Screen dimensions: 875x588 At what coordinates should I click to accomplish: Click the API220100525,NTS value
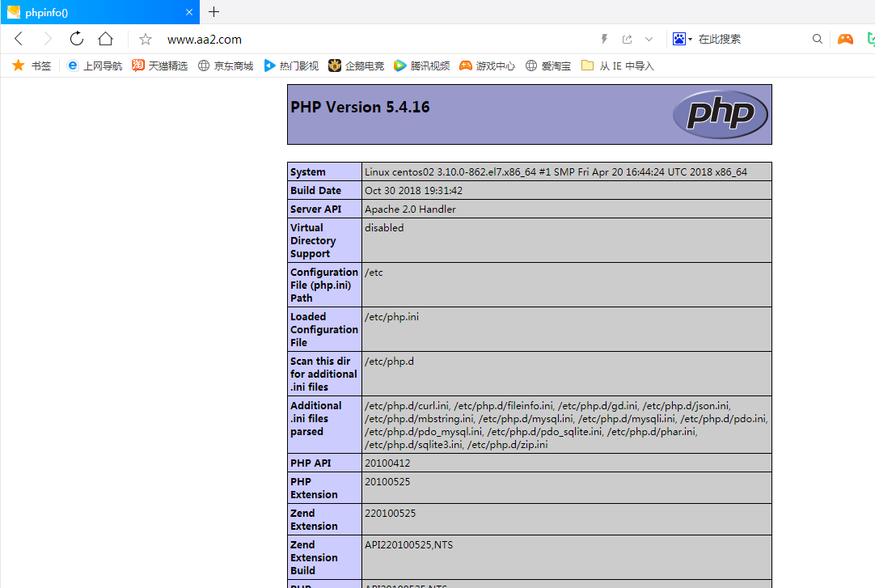pyautogui.click(x=409, y=544)
